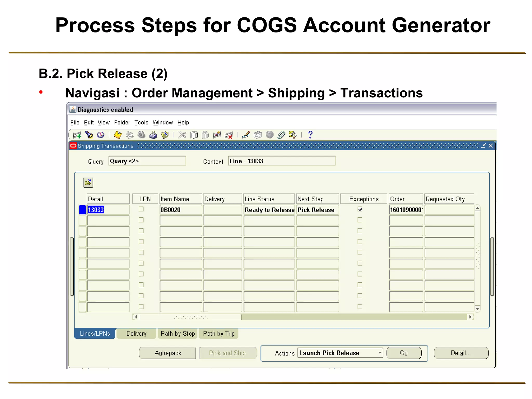Click the Query field showing Query <2>
The width and height of the screenshot is (532, 399).
(147, 161)
